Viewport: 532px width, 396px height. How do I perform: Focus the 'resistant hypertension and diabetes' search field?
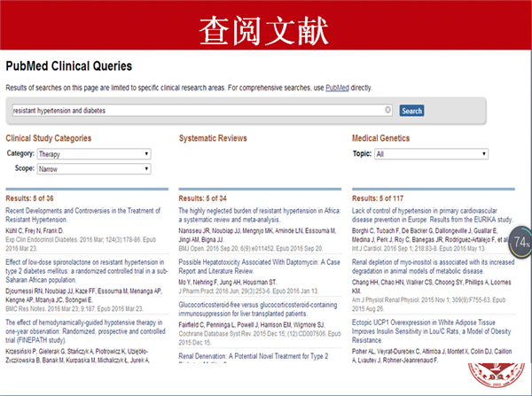[x=202, y=110]
